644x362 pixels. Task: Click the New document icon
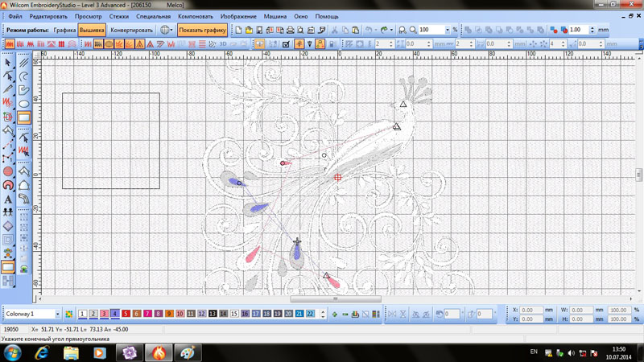pos(239,30)
